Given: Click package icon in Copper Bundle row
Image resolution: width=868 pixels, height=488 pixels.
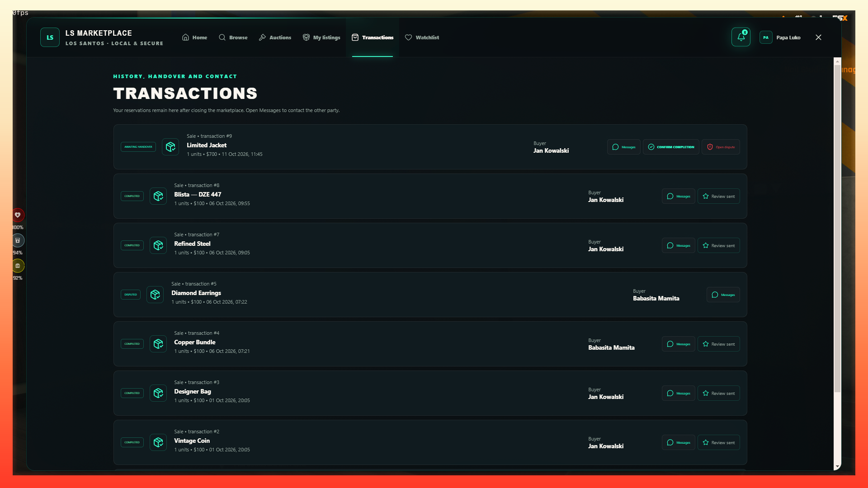Looking at the screenshot, I should click(158, 344).
